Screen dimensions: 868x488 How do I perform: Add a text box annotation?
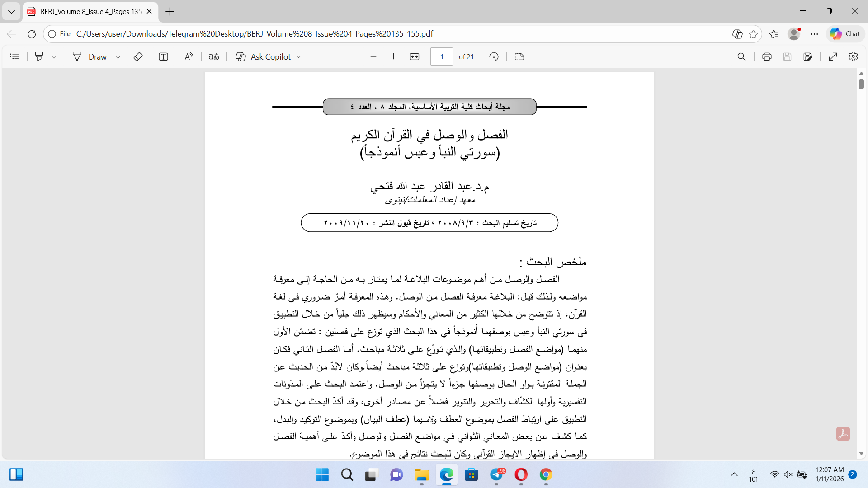click(x=163, y=56)
